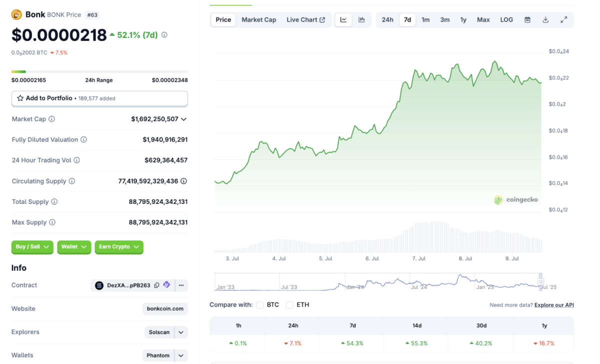Screen dimensions: 600x364
Task: Open info icon beside 52.1% (7d)
Action: [164, 35]
